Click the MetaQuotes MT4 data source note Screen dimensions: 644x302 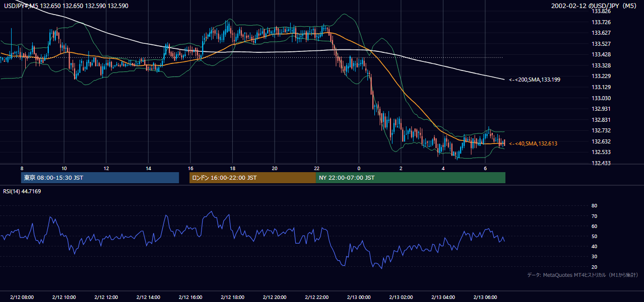[583, 275]
